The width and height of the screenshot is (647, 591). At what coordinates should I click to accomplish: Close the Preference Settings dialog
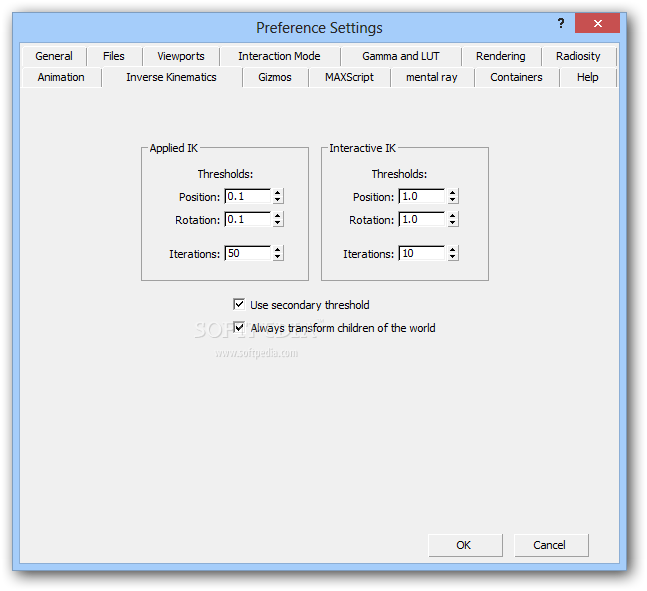click(597, 23)
